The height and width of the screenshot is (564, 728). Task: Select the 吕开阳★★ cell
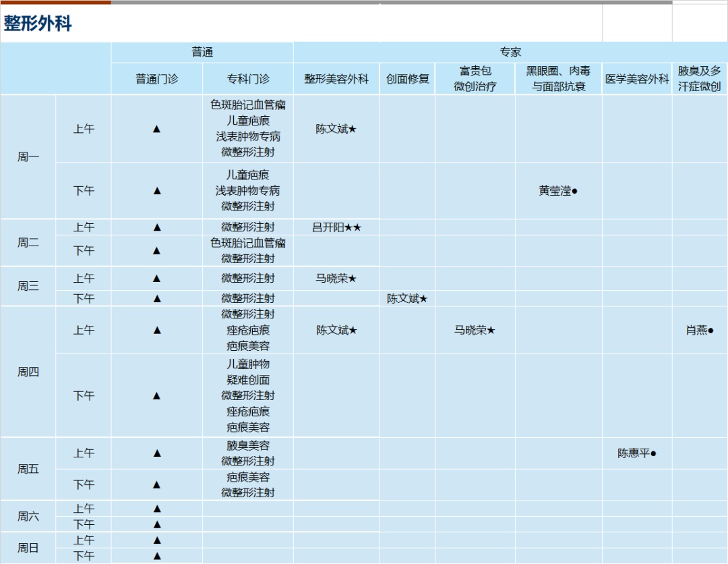tap(336, 227)
